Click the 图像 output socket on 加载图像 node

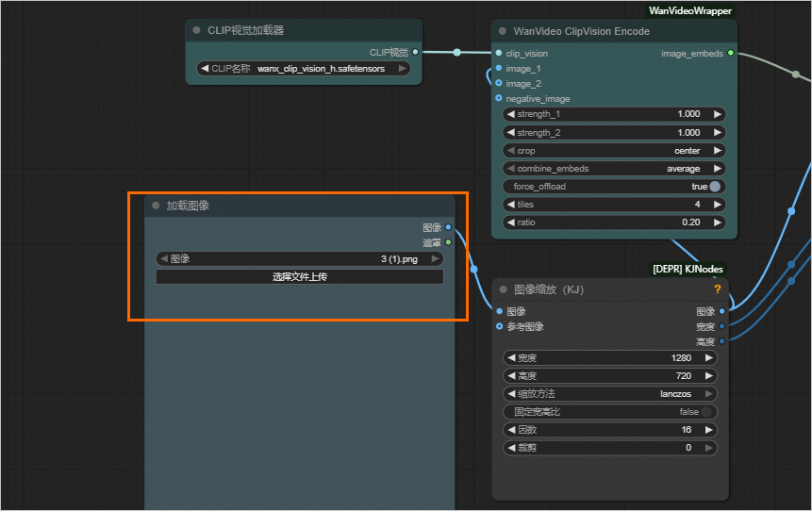point(449,227)
